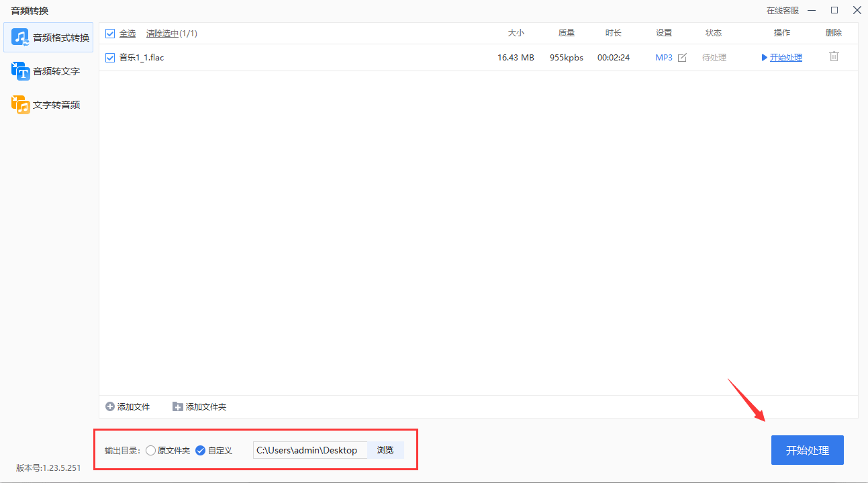
Task: Toggle the 全选 select-all checkbox
Action: tap(110, 33)
